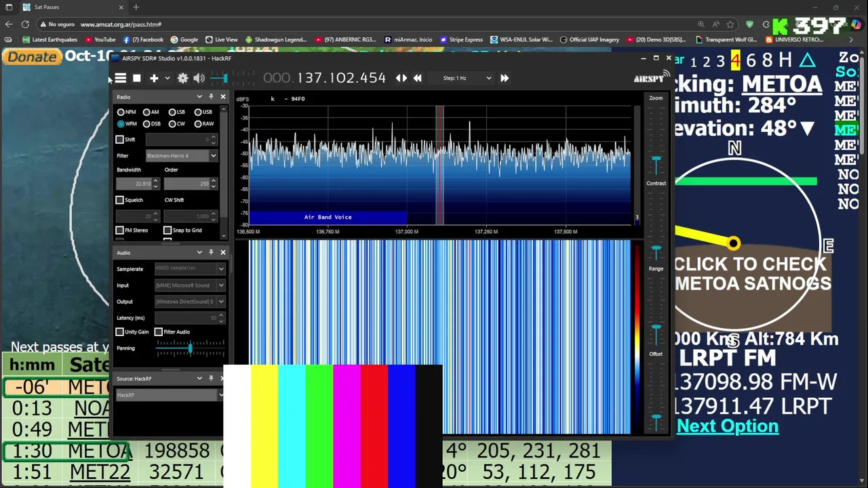Open MET22 satellite link in passes table
This screenshot has width=868, height=488.
point(99,472)
